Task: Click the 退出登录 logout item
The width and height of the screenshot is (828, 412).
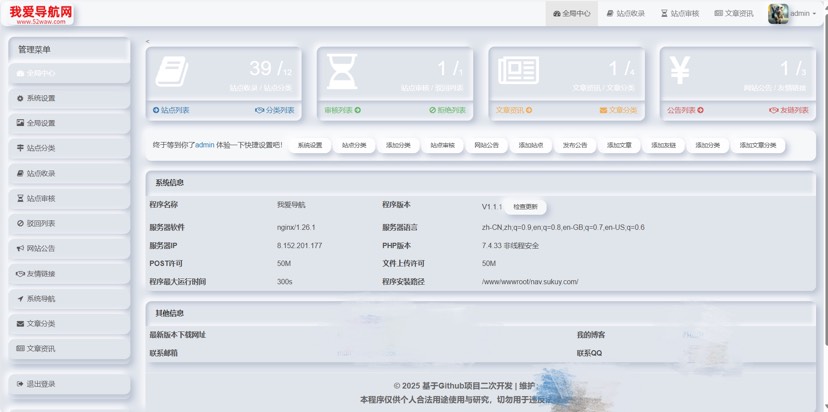Action: pyautogui.click(x=69, y=384)
